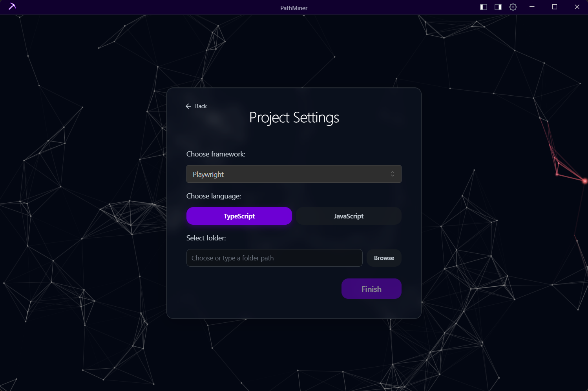This screenshot has height=391, width=588.
Task: Open the framework list to change Playwright
Action: pyautogui.click(x=294, y=174)
